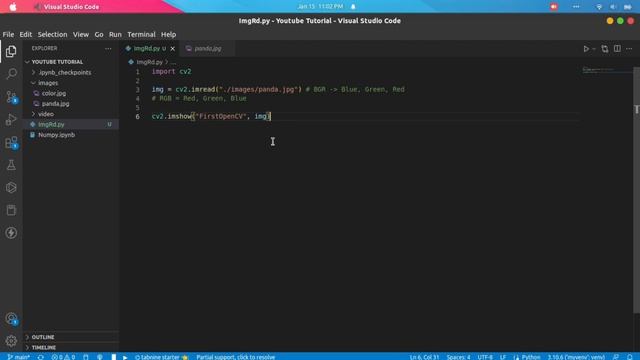640x360 pixels.
Task: Click the main* git branch indicator
Action: coord(19,357)
